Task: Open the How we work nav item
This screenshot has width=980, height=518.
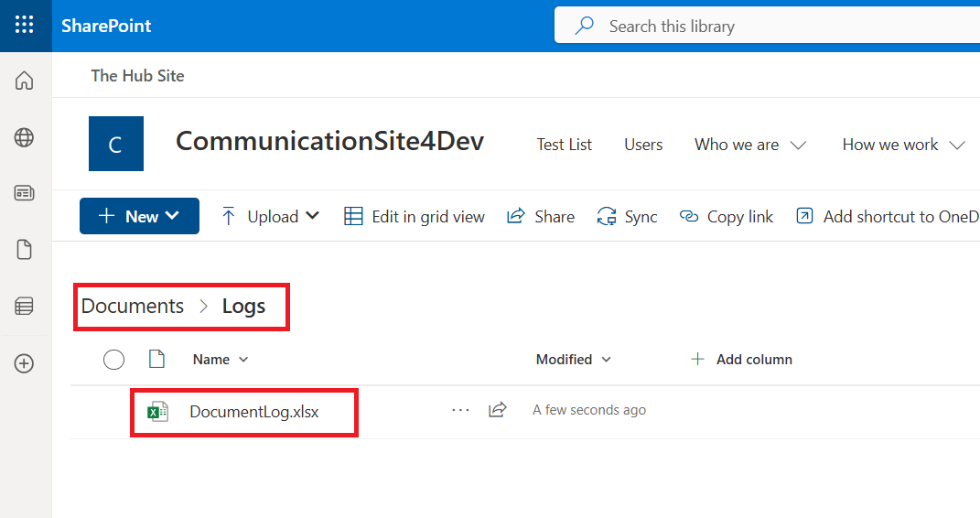Action: pos(890,145)
